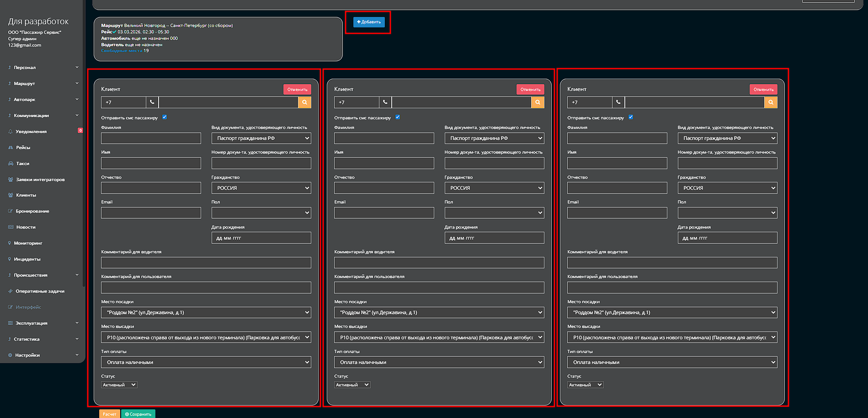Expand the Статус dropdown in the third client form
This screenshot has height=418, width=868.
point(585,385)
